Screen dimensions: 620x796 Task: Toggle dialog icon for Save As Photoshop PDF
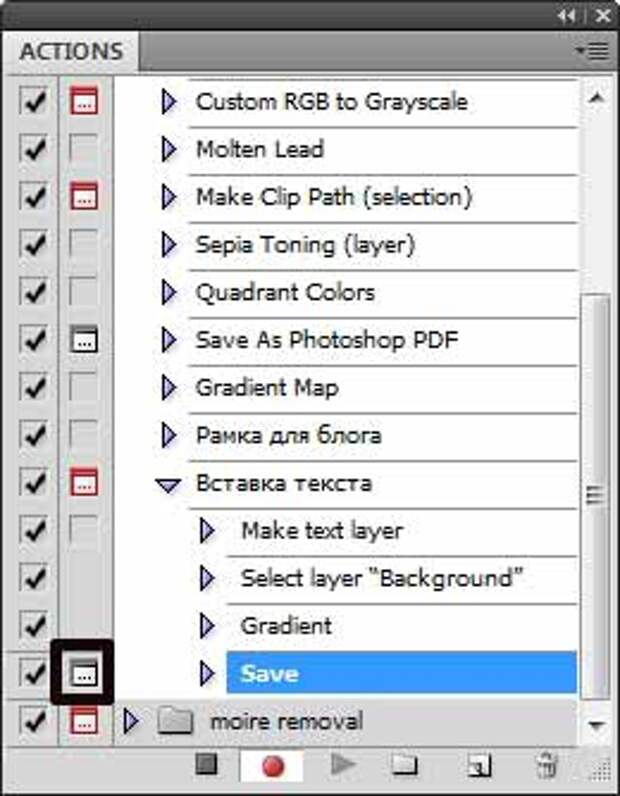click(84, 340)
